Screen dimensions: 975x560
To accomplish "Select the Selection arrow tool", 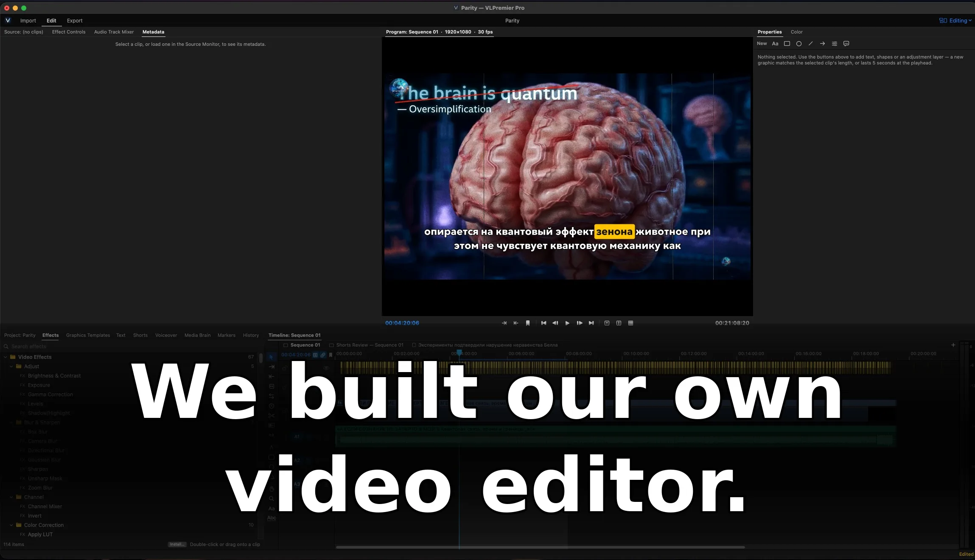I will (272, 357).
